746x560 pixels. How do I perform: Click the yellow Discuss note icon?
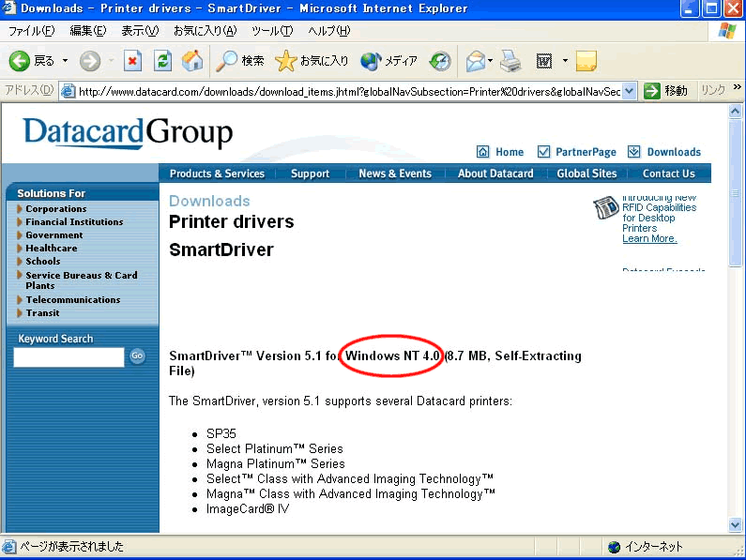point(586,61)
